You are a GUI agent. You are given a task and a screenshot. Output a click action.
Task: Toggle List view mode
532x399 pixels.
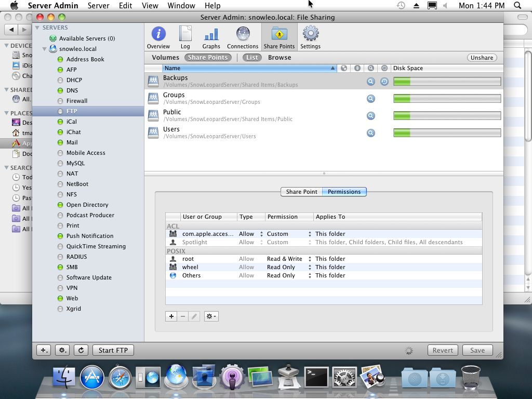click(252, 57)
